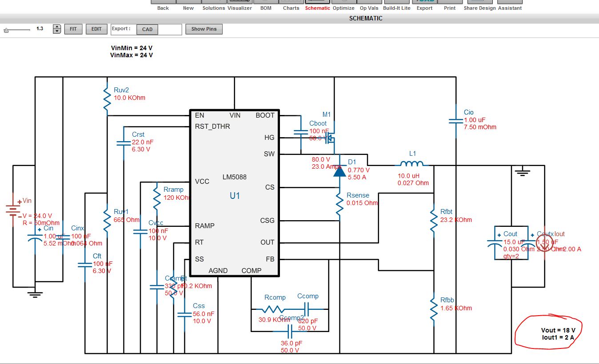Choose the CAD export option
The image size is (599, 364).
click(x=147, y=29)
